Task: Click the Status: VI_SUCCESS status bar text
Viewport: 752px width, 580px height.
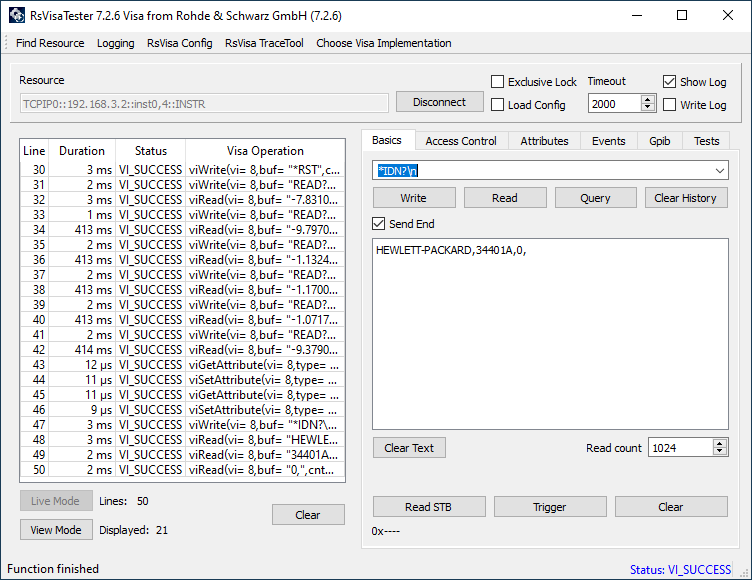Action: point(680,569)
